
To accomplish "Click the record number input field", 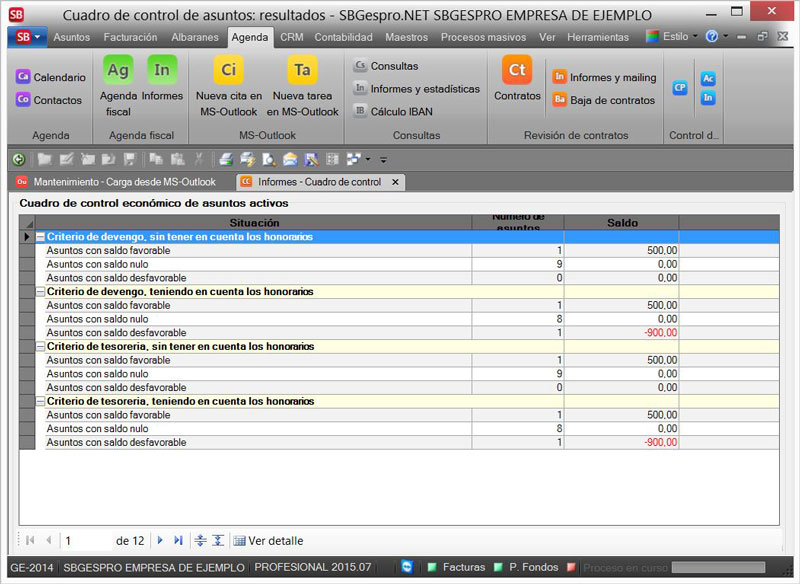I will pyautogui.click(x=85, y=540).
